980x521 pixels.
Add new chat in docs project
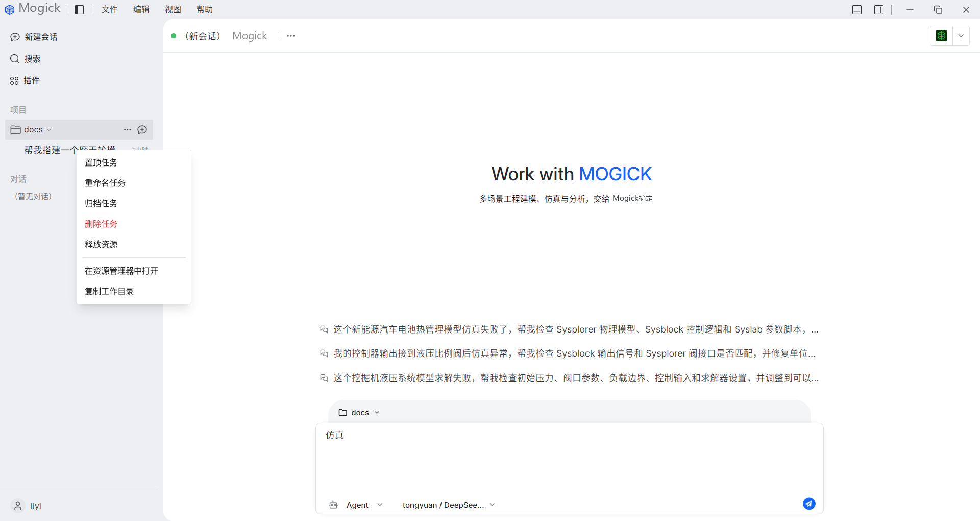142,130
